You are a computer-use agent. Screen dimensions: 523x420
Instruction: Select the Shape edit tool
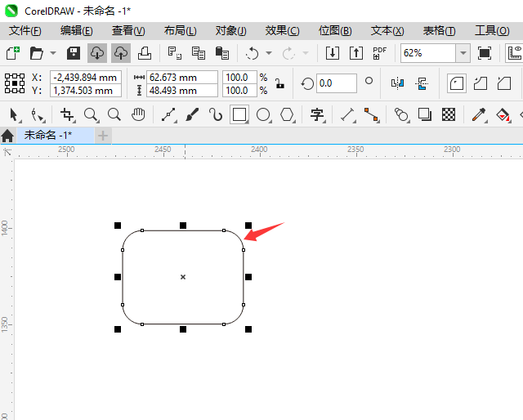[38, 114]
